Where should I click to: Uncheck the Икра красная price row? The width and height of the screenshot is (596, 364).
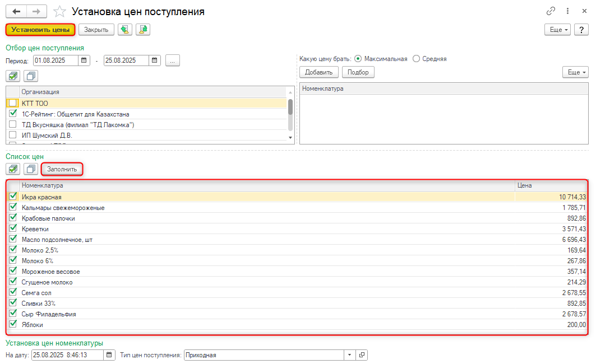coord(13,197)
